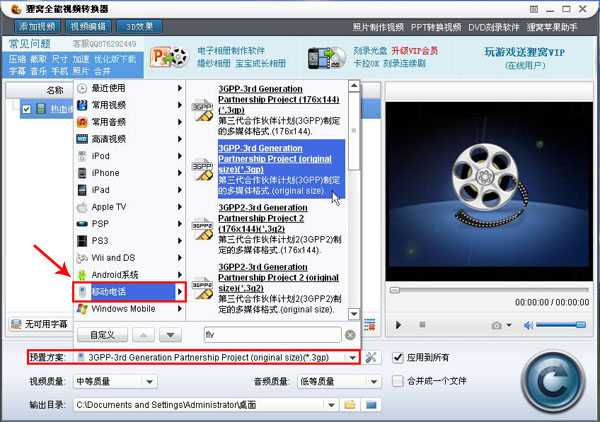Open the 3D效果 button
Screen dimensions: 600x422
[x=139, y=26]
